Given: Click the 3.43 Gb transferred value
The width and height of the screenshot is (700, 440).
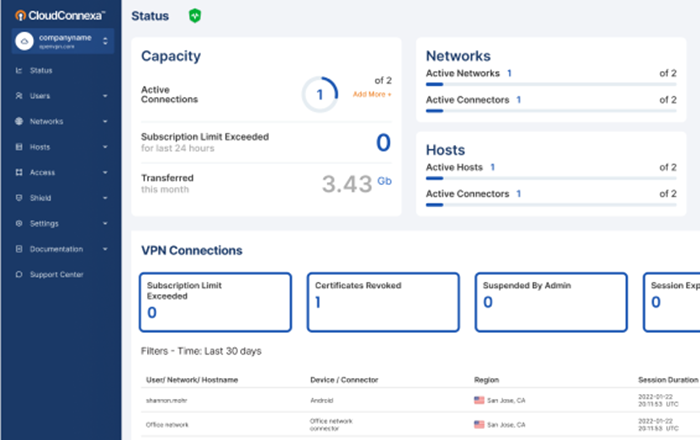Looking at the screenshot, I should point(357,183).
